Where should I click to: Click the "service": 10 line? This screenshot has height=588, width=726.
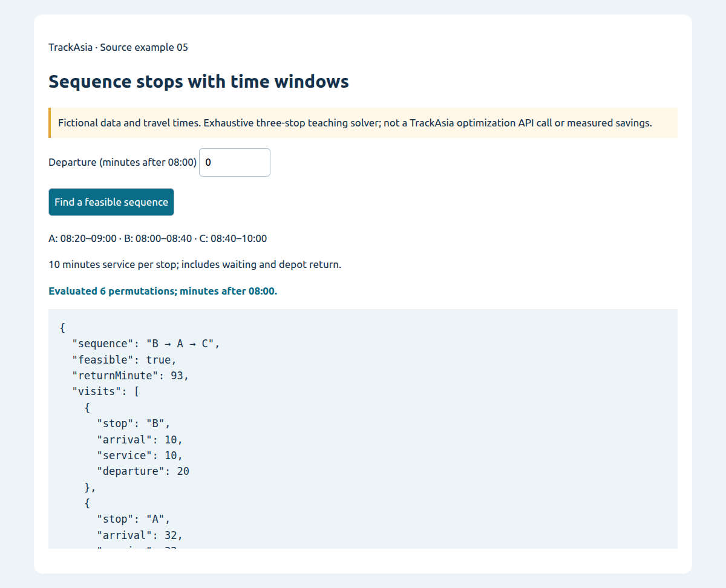click(x=140, y=456)
